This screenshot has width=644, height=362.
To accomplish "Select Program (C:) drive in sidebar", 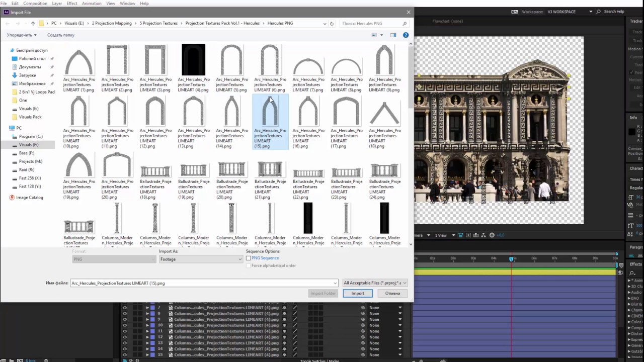I will 31,136.
